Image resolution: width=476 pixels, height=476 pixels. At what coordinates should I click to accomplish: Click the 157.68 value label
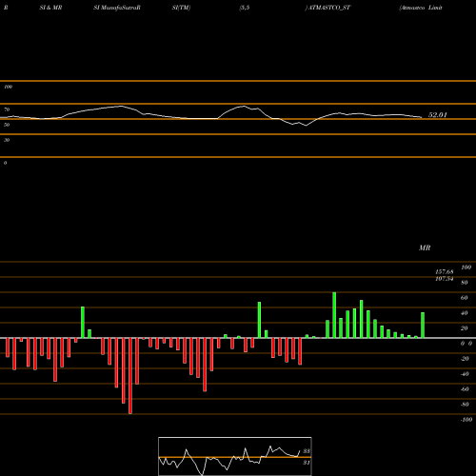[x=445, y=272]
